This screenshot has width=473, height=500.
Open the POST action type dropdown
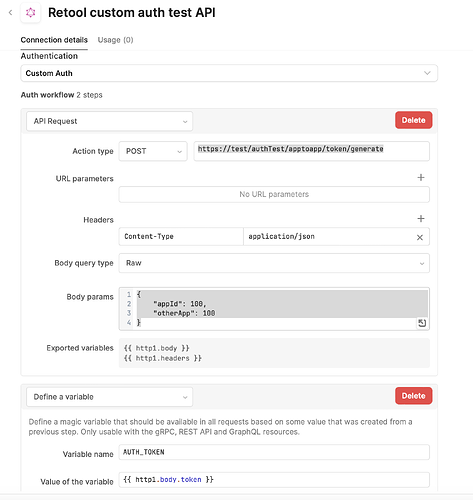click(x=153, y=151)
